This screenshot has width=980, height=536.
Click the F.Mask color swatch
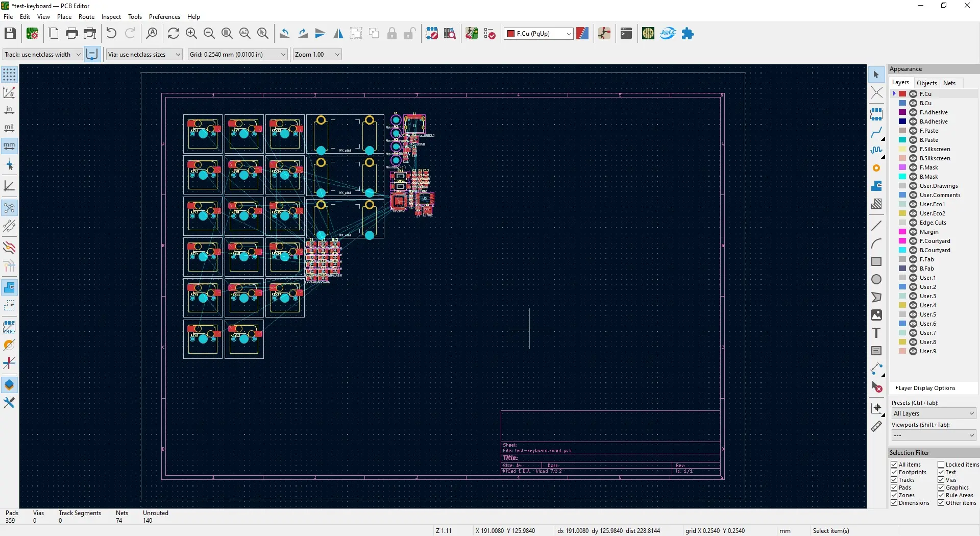902,167
